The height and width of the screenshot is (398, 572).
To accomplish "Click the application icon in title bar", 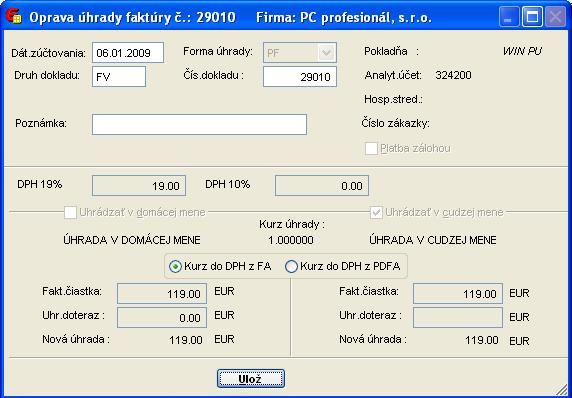I will pyautogui.click(x=14, y=17).
